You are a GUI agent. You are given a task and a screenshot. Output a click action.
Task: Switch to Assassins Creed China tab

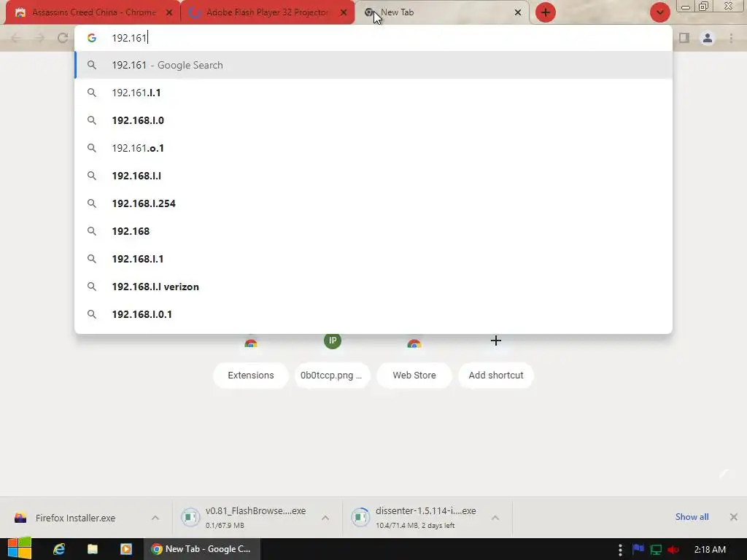(93, 12)
